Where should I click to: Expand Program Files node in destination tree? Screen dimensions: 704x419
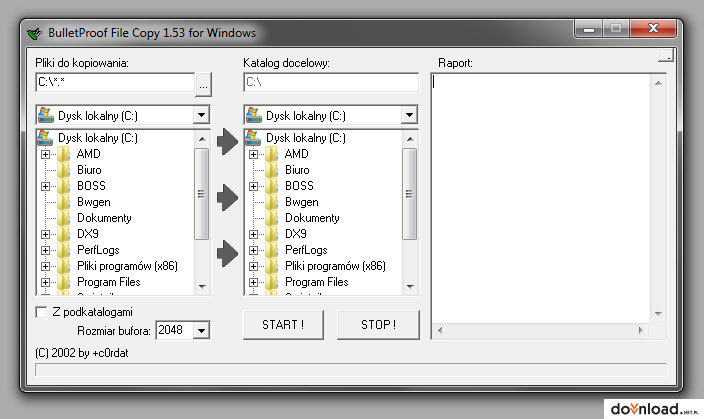coord(253,282)
